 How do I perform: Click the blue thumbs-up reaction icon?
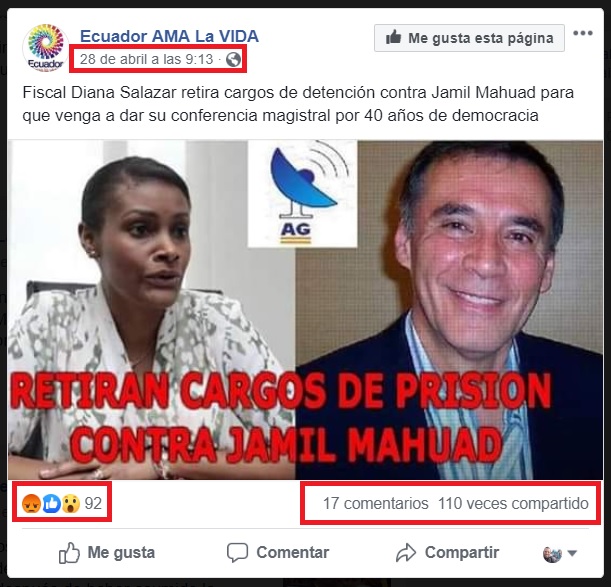tap(51, 503)
